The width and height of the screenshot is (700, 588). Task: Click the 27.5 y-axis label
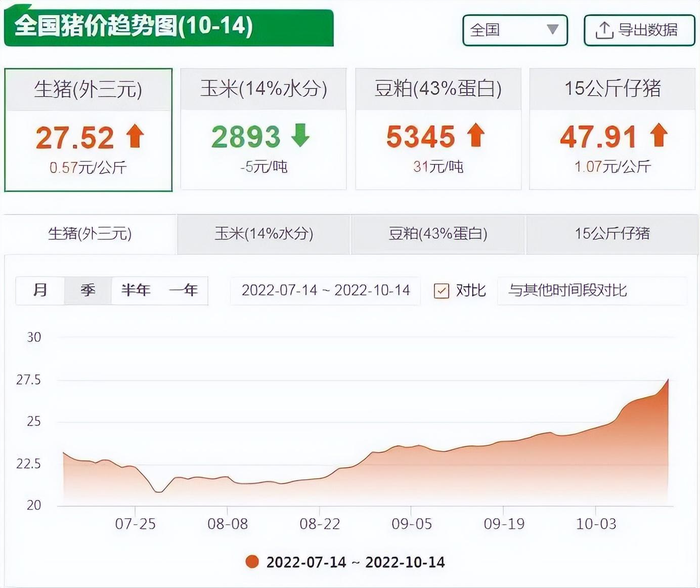pyautogui.click(x=28, y=380)
